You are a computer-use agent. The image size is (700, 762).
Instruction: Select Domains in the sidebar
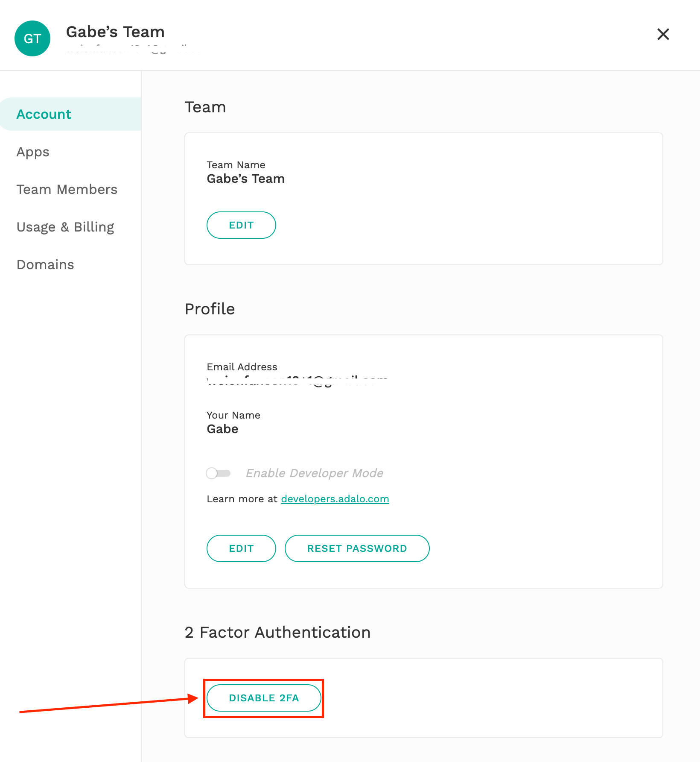[45, 265]
